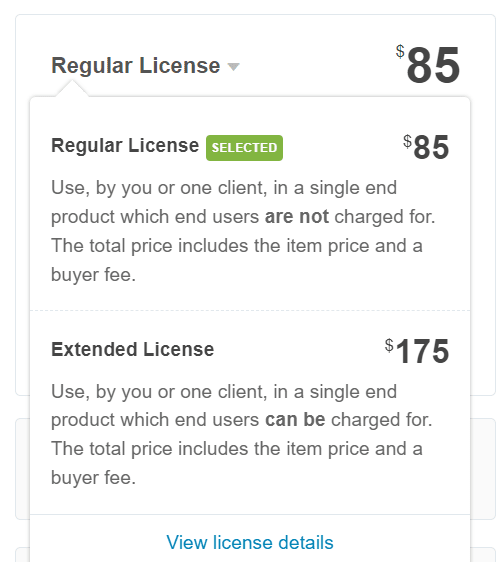Click the large $85 total price at top
Viewport: 496px width, 562px height.
(x=428, y=65)
